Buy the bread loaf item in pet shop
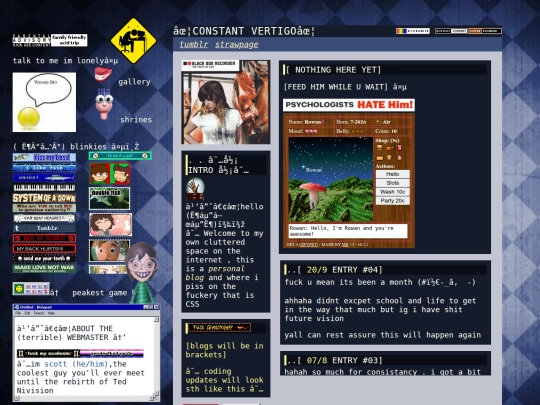This screenshot has height=405, width=540. 380,158
